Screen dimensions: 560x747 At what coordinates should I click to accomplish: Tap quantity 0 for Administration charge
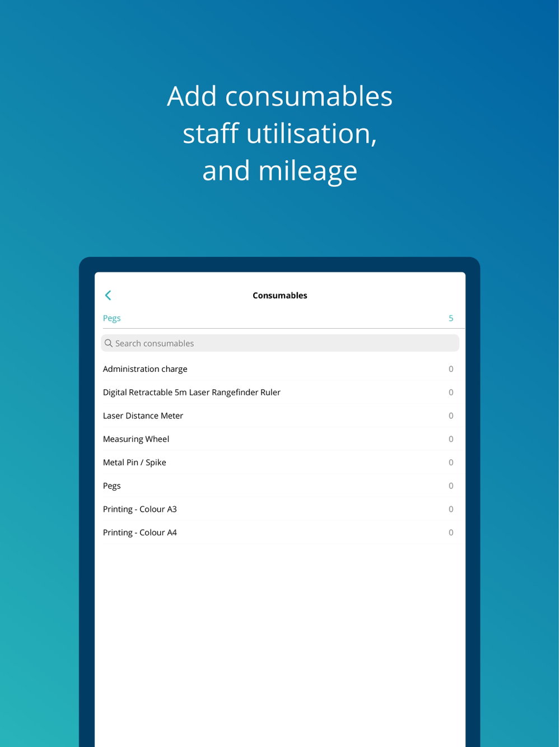pos(451,369)
